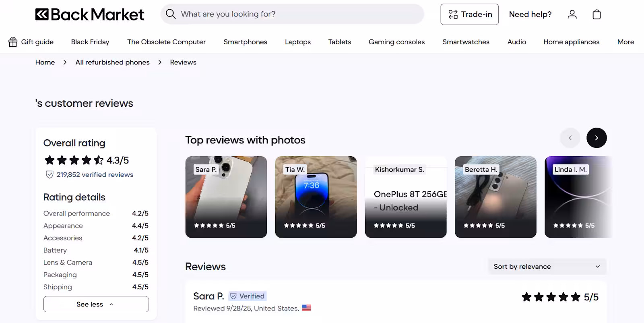Click the Accessories 4.2/5 rating row
644x323 pixels.
pos(96,238)
